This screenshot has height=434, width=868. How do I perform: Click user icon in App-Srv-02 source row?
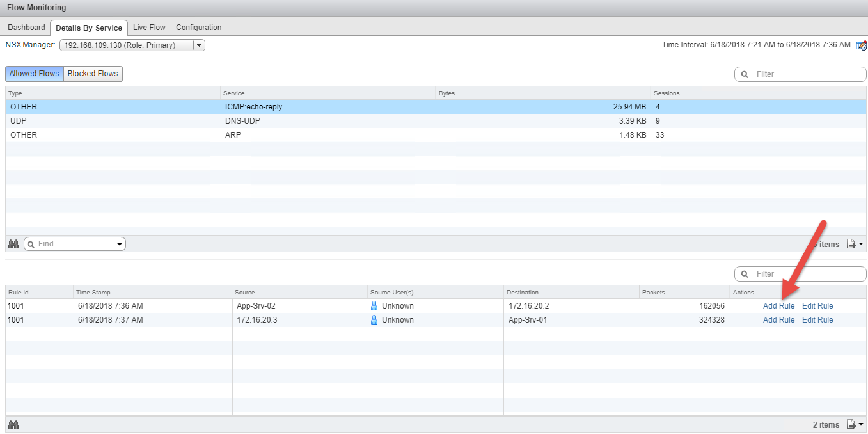[x=374, y=306]
